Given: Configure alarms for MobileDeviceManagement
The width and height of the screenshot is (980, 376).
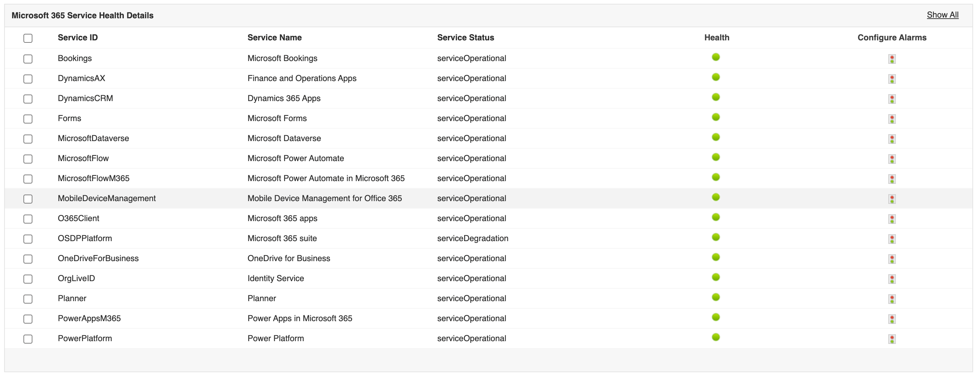Looking at the screenshot, I should pos(892,199).
